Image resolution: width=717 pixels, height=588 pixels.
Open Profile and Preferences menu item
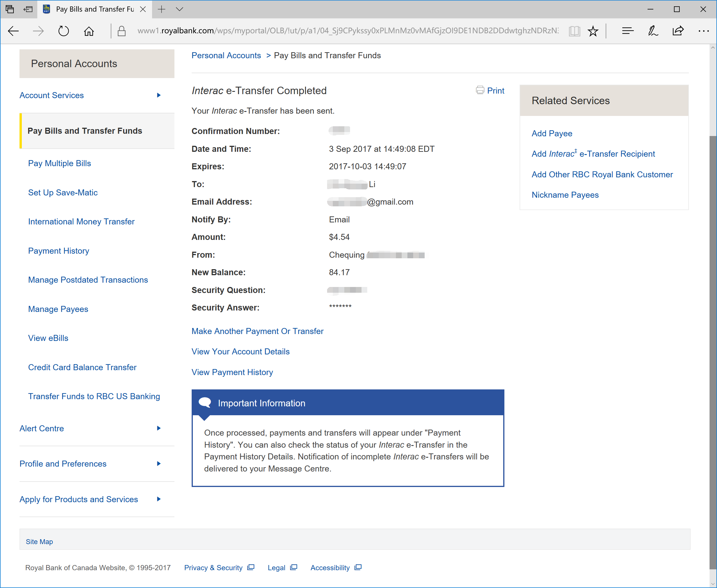(x=63, y=464)
